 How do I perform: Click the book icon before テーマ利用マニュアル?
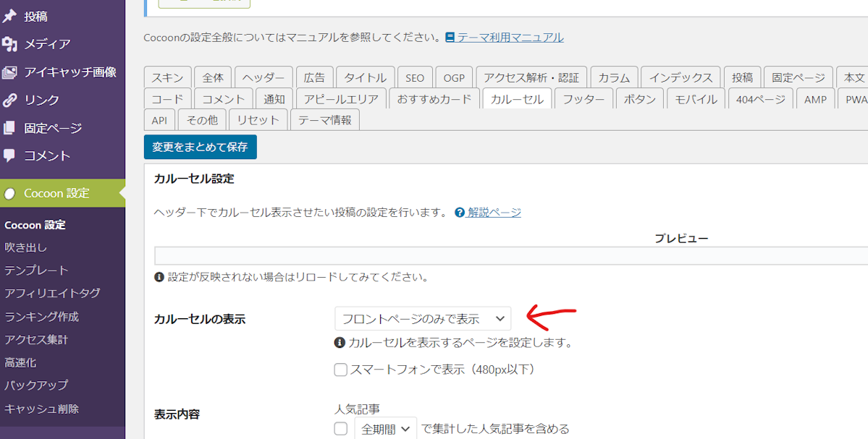(450, 38)
